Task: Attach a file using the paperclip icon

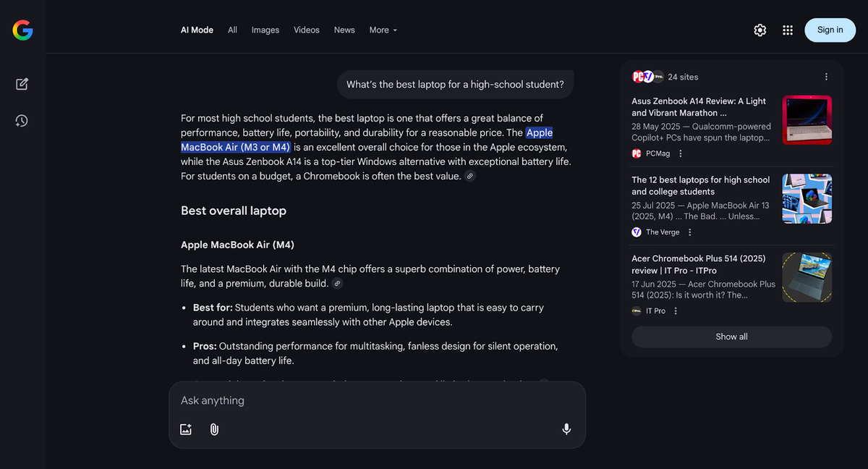Action: click(x=214, y=428)
